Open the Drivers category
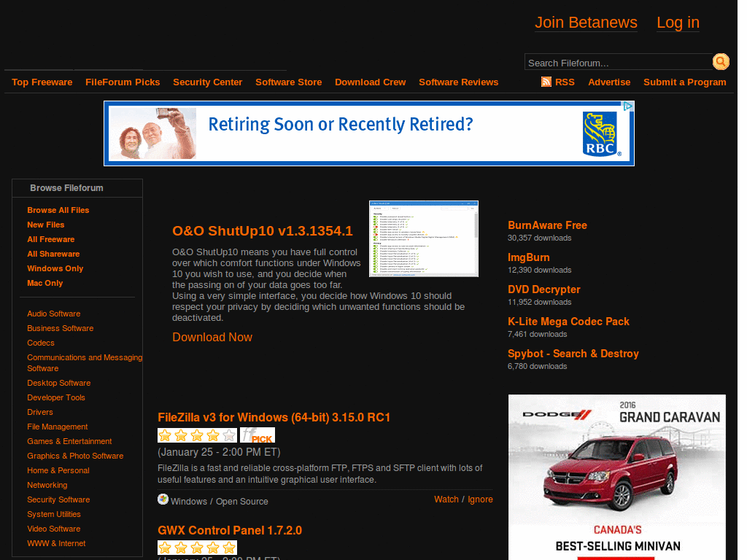The width and height of the screenshot is (747, 560). [40, 413]
